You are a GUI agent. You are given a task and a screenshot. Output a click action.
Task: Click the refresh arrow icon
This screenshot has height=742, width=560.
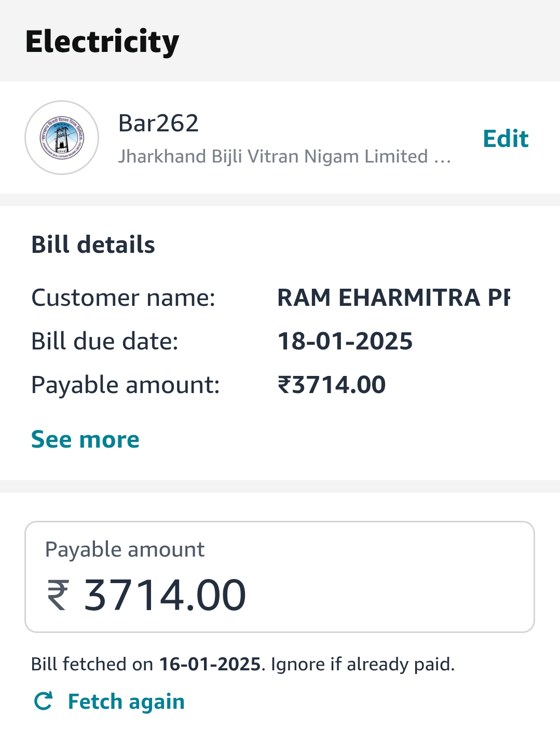coord(44,701)
